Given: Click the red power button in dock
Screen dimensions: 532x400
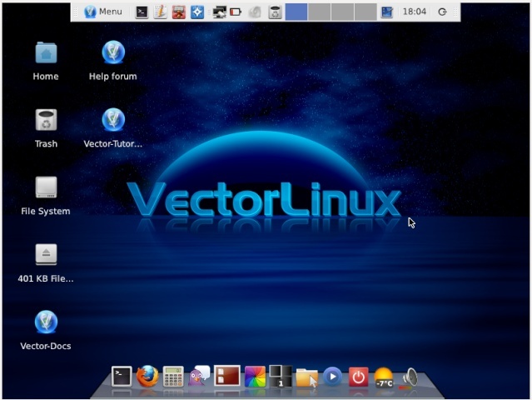Looking at the screenshot, I should tap(358, 376).
